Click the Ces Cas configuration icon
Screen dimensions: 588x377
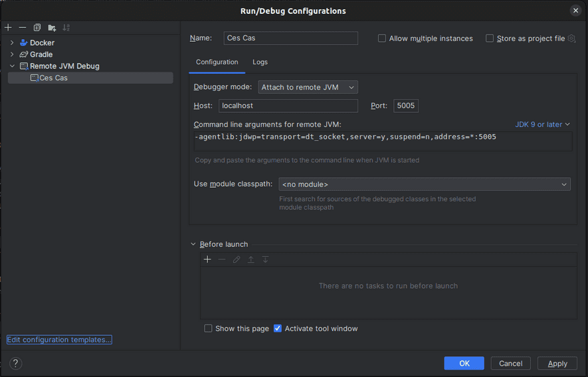click(35, 78)
